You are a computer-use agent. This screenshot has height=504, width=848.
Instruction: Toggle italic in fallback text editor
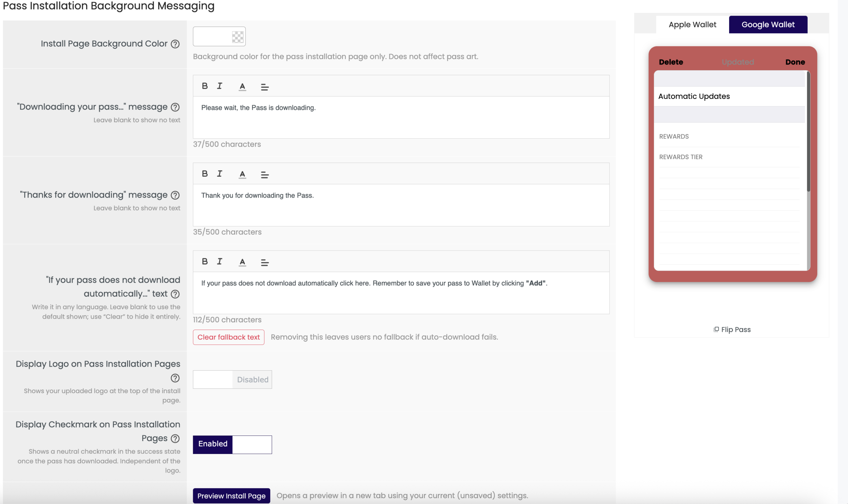click(x=220, y=261)
